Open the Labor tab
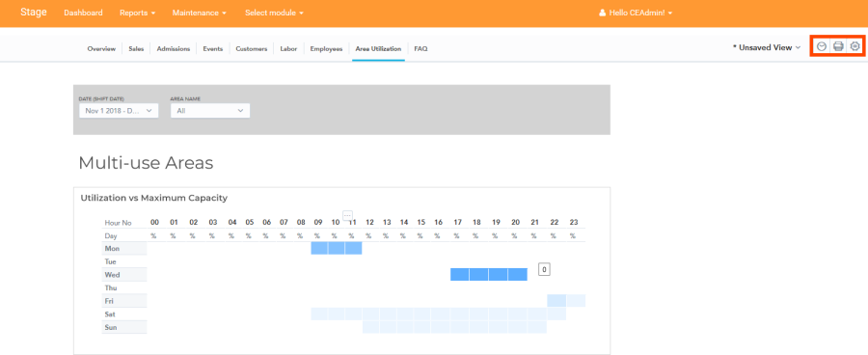 coord(288,49)
